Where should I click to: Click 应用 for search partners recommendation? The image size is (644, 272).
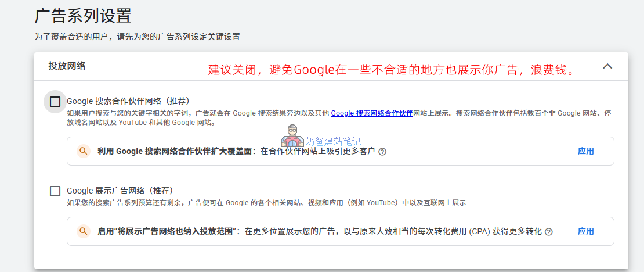tap(585, 151)
